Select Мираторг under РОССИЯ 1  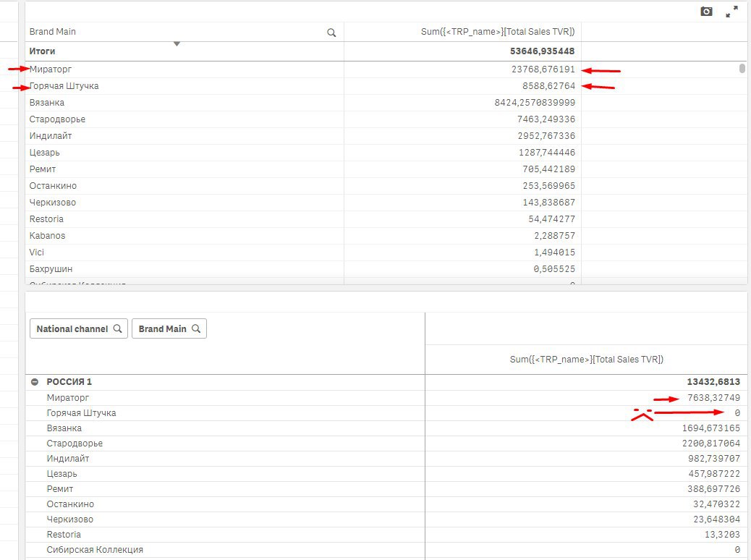point(67,398)
